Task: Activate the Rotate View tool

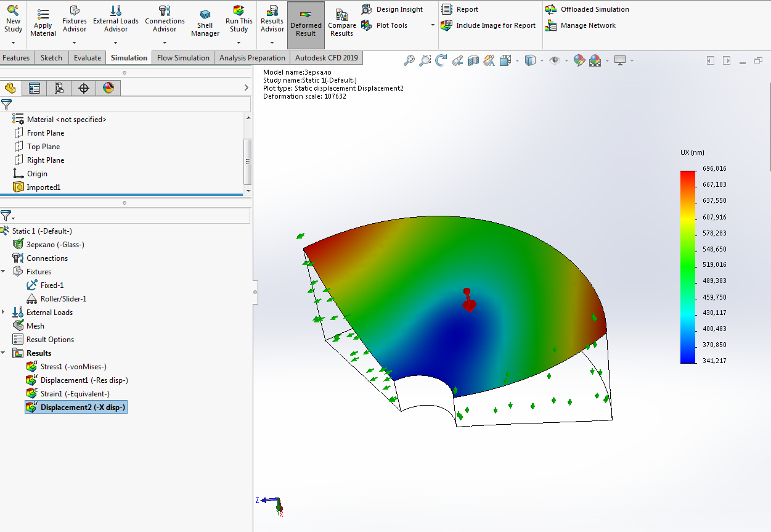Action: (441, 60)
